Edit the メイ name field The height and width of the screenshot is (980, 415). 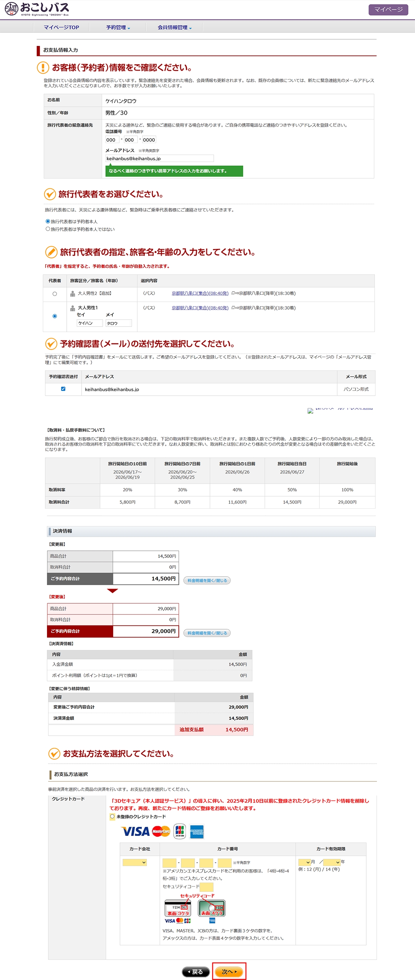[x=119, y=323]
